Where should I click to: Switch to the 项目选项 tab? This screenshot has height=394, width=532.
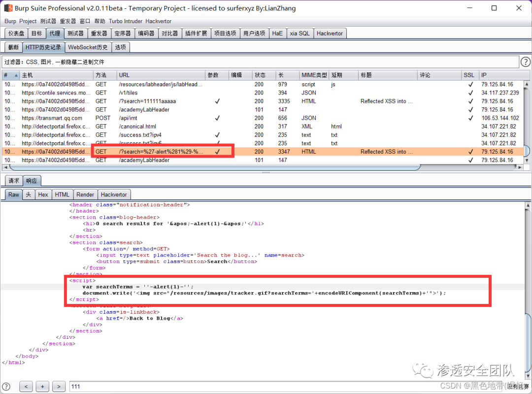click(225, 33)
